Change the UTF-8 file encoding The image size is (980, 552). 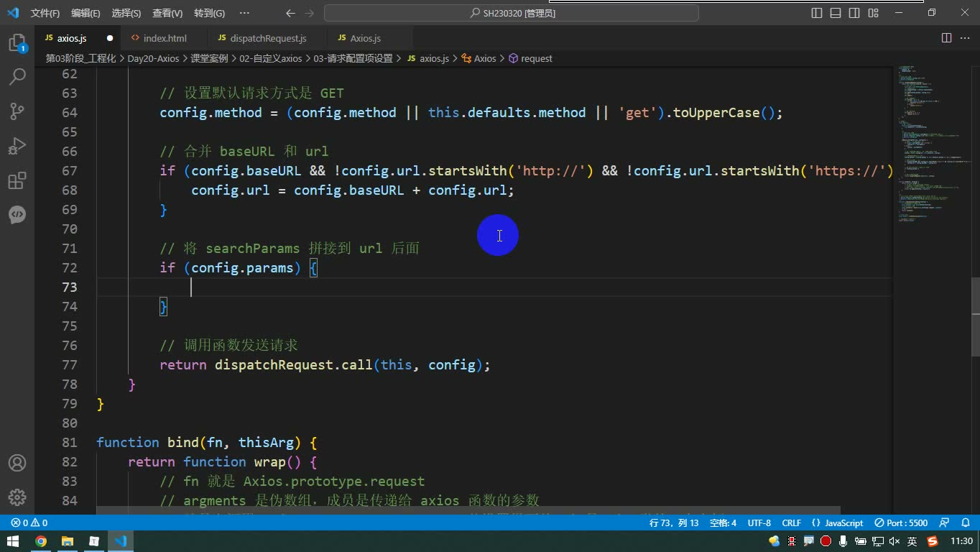(759, 523)
